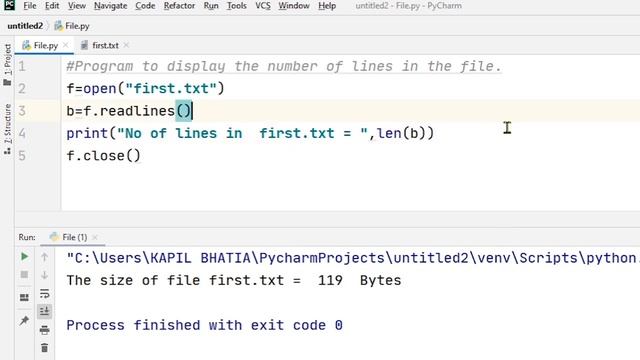Click the restore layout icon in Run panel
This screenshot has width=640, height=360.
pyautogui.click(x=24, y=297)
